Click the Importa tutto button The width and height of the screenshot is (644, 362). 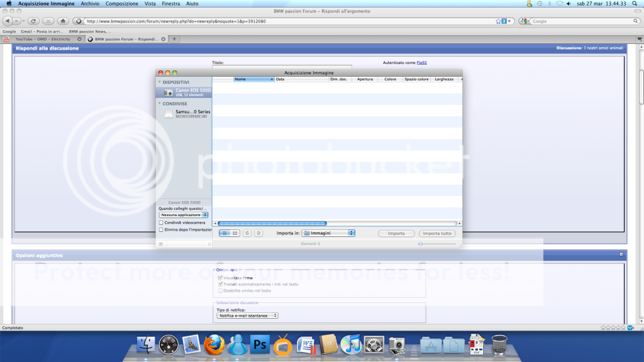pyautogui.click(x=438, y=233)
